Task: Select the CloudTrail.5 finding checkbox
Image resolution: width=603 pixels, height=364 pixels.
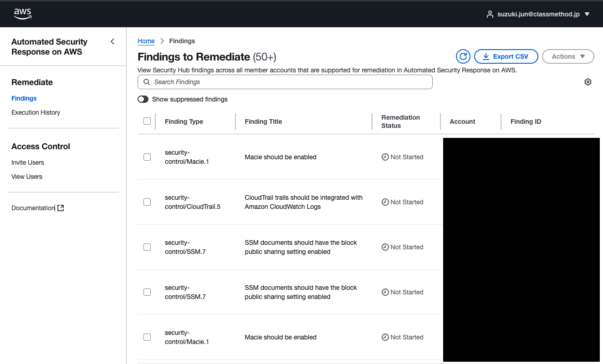Action: point(147,202)
